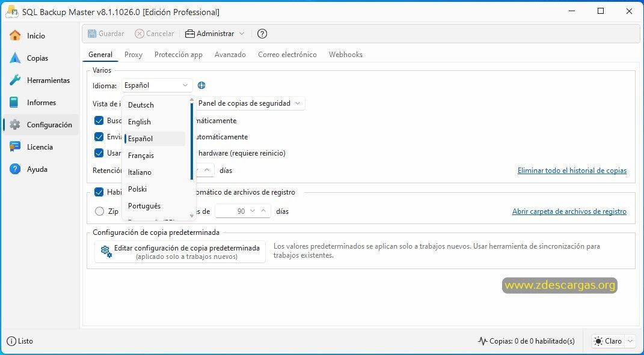Open the Avanzado tab
The height and width of the screenshot is (355, 644).
(x=230, y=55)
